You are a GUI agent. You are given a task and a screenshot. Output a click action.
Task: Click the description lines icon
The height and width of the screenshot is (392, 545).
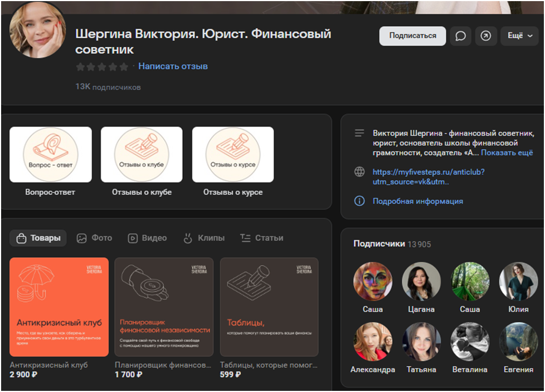(x=359, y=133)
